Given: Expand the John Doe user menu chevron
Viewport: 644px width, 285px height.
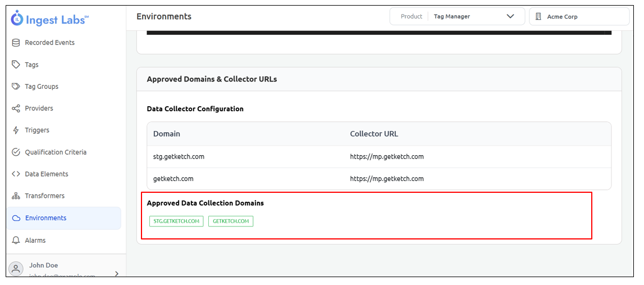Looking at the screenshot, I should click(x=116, y=273).
